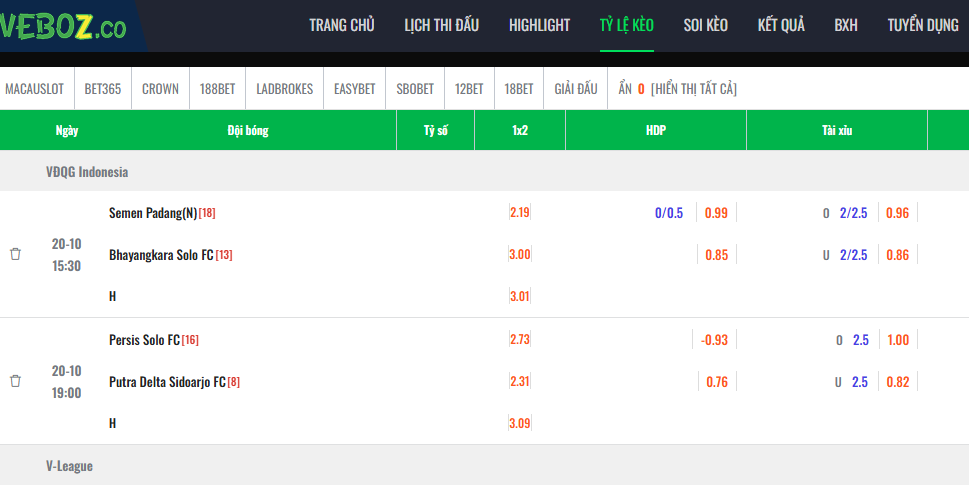Click the VĐQG Indonesia league header
This screenshot has width=969, height=495.
coord(87,172)
